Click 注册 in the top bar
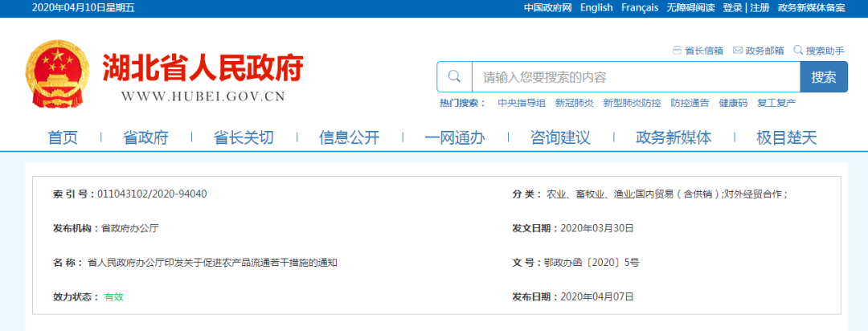Image resolution: width=868 pixels, height=331 pixels. tap(759, 8)
